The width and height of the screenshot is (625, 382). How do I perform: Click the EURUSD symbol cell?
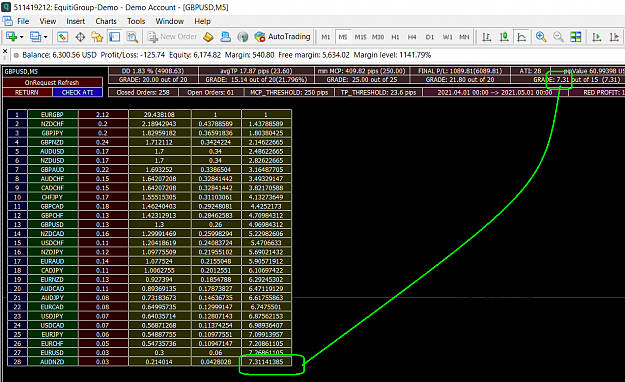[x=52, y=352]
